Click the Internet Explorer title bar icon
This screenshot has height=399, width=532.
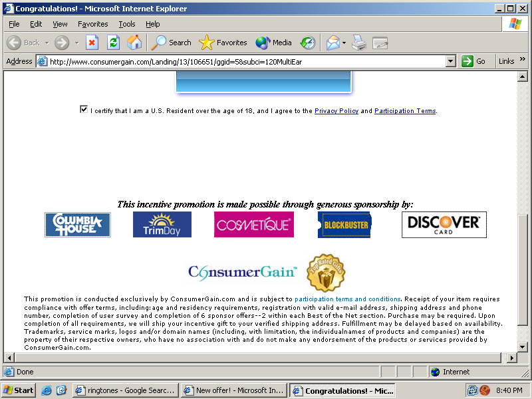click(x=8, y=9)
